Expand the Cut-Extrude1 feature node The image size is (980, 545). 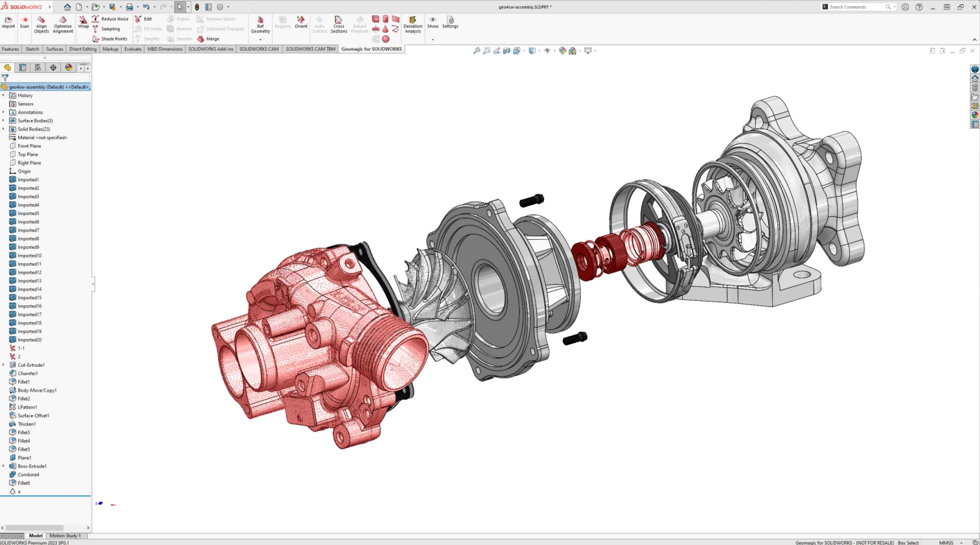(x=3, y=365)
